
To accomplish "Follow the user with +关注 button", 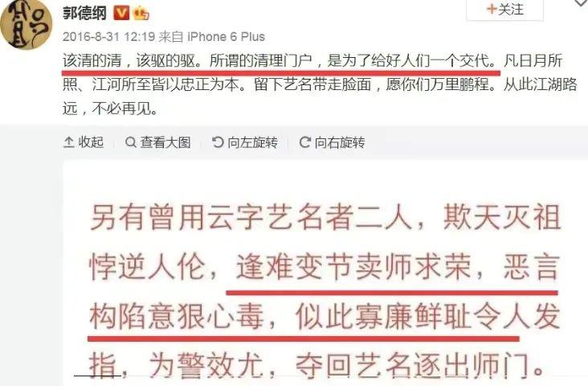I will [504, 10].
